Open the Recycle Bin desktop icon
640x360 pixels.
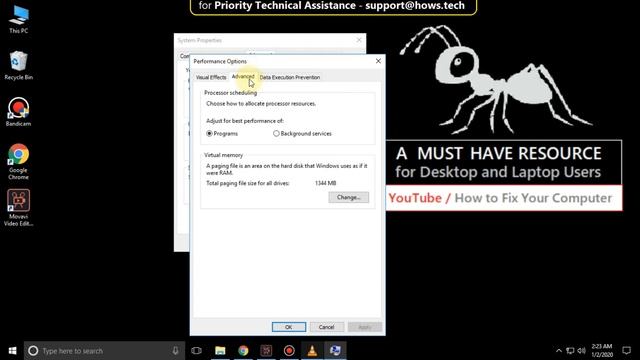(x=19, y=65)
